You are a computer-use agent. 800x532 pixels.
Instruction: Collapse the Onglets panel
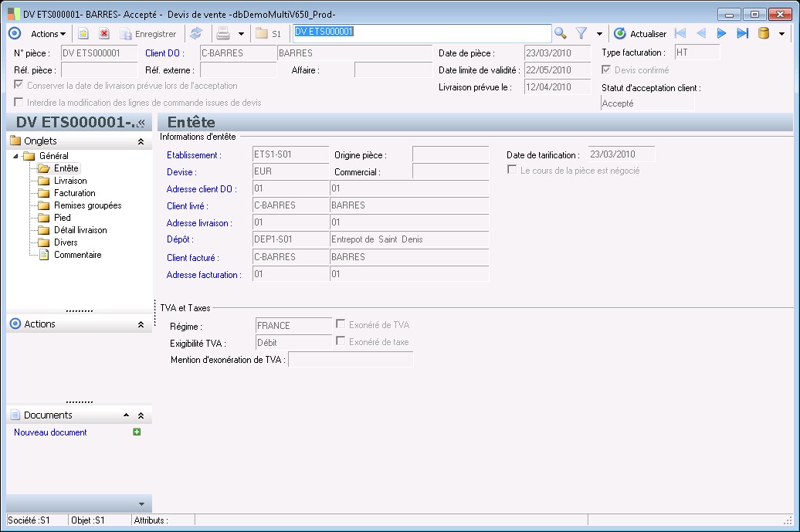click(141, 141)
